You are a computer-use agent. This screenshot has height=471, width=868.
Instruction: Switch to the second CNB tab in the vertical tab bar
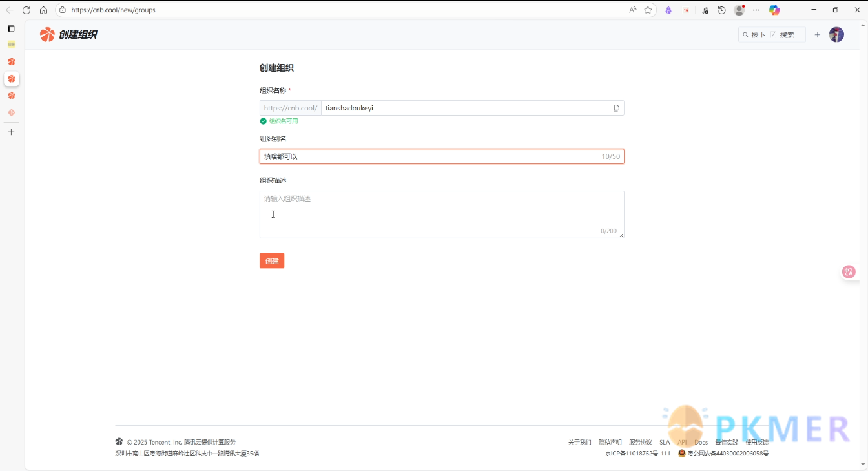tap(11, 79)
